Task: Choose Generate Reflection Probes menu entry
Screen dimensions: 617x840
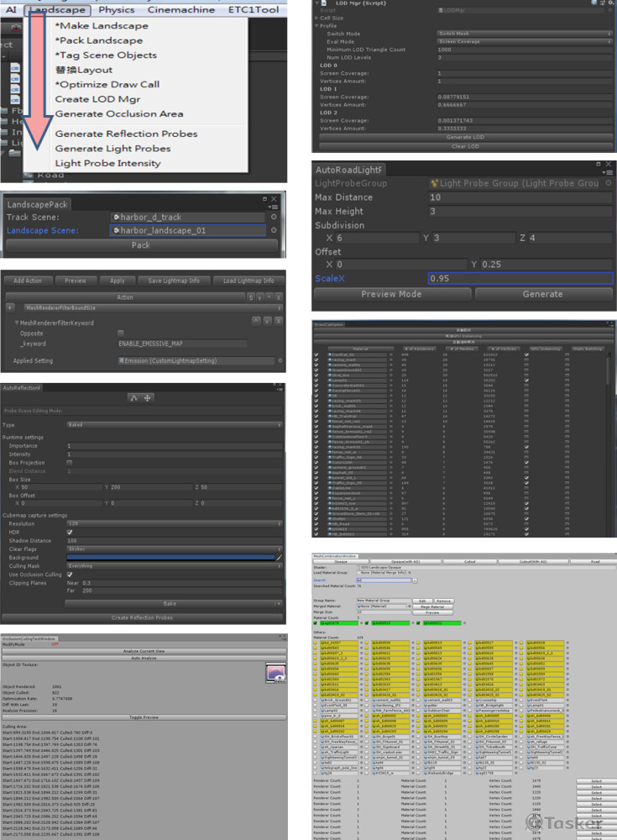Action: pyautogui.click(x=127, y=134)
